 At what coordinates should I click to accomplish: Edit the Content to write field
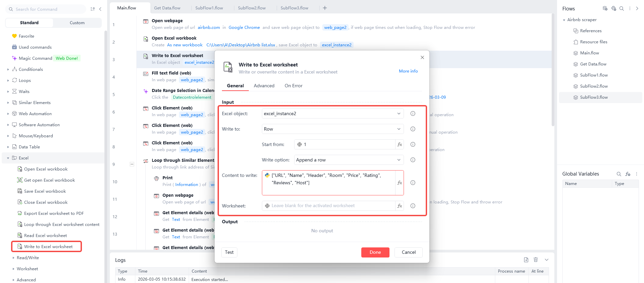[x=329, y=183]
